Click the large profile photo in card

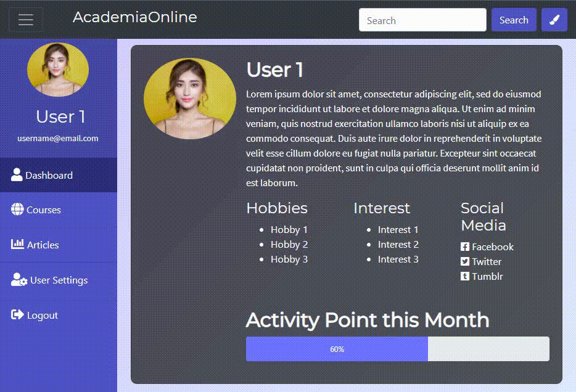(190, 99)
